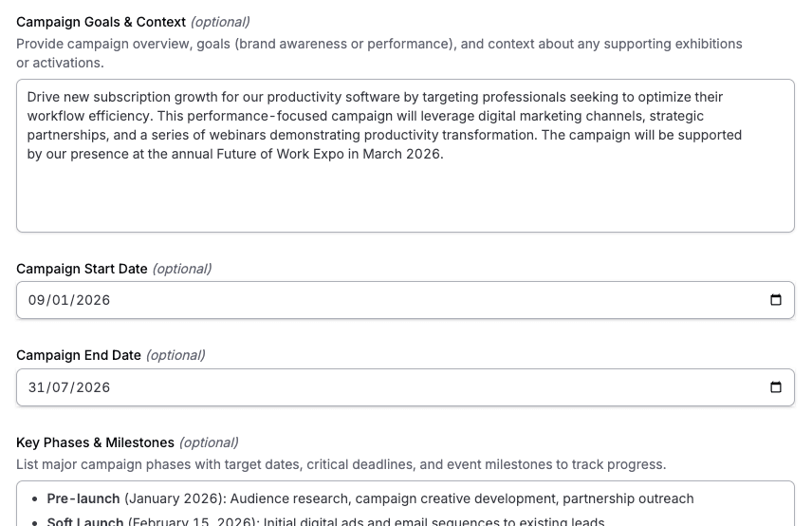Select the day segment of Campaign Start Date

pos(37,300)
